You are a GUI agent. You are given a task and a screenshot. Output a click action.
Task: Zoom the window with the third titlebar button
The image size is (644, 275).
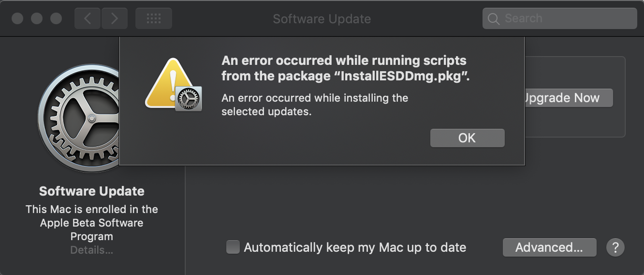tap(56, 18)
